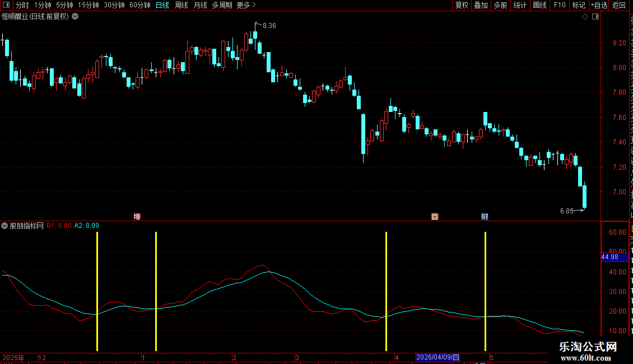
Task: Click month 2 on the time axis
Action: [x=235, y=357]
